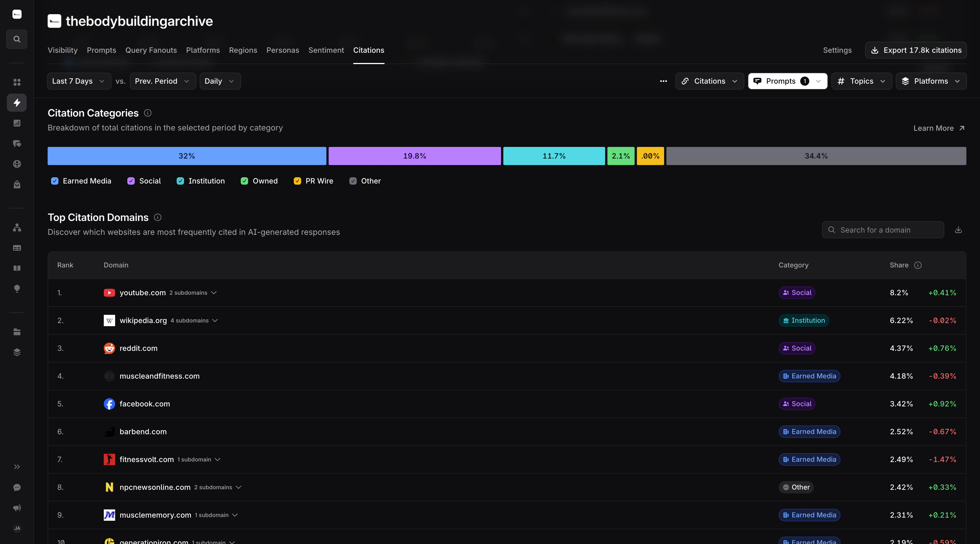Viewport: 980px width, 544px height.
Task: Uncheck the PR Wire category checkbox
Action: (297, 181)
